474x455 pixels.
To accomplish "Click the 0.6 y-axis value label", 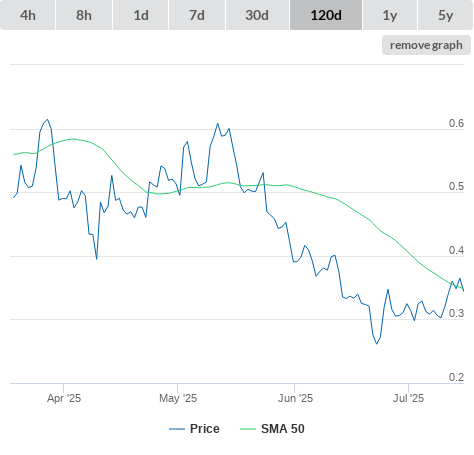I will pos(456,123).
